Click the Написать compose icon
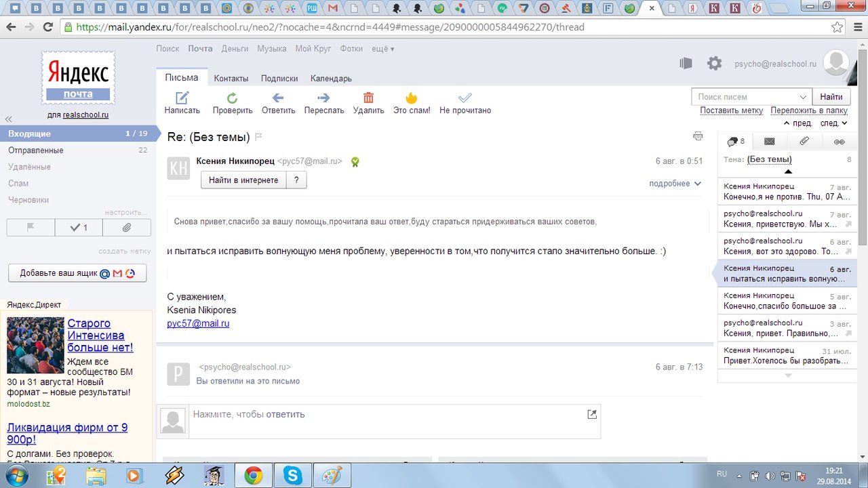The height and width of the screenshot is (488, 868). (182, 98)
